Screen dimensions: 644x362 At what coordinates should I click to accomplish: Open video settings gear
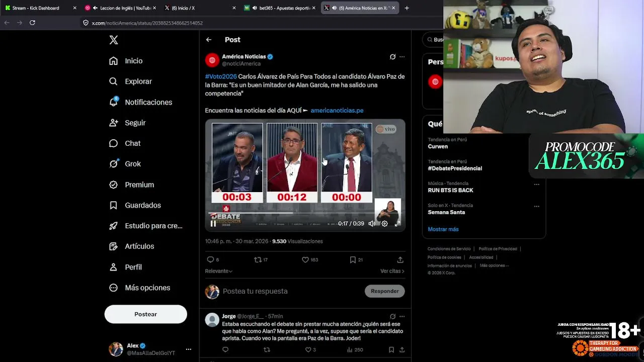coord(384,224)
